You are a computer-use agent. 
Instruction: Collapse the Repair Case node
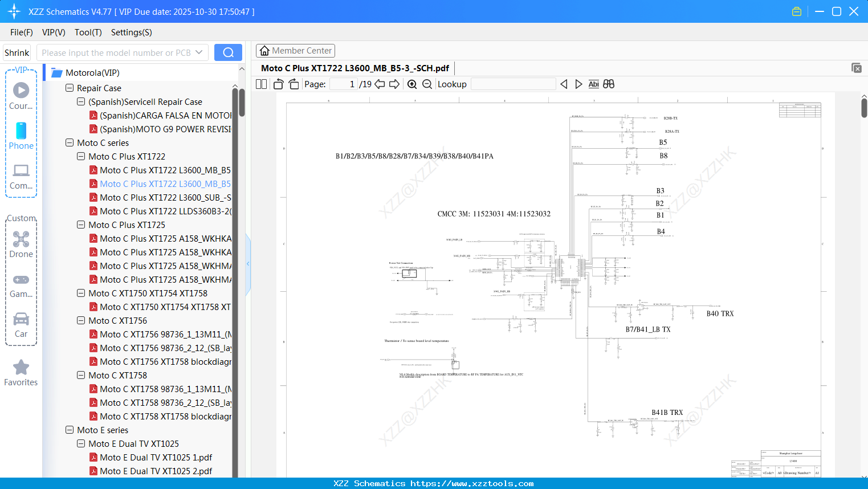click(x=70, y=88)
